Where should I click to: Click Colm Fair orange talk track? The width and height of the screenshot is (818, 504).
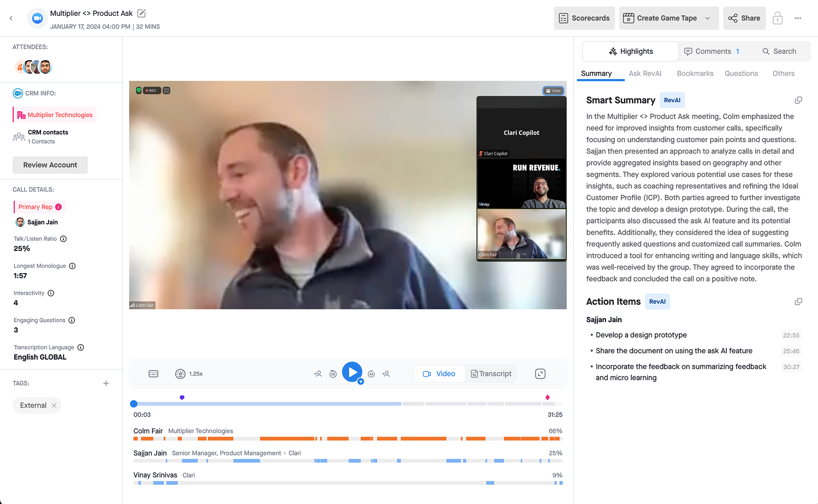click(x=348, y=439)
